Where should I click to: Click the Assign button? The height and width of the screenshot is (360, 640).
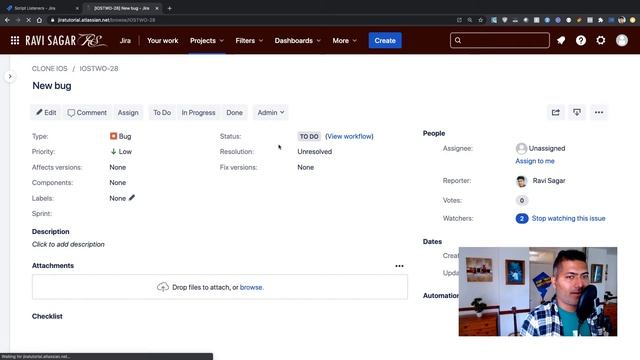click(128, 112)
